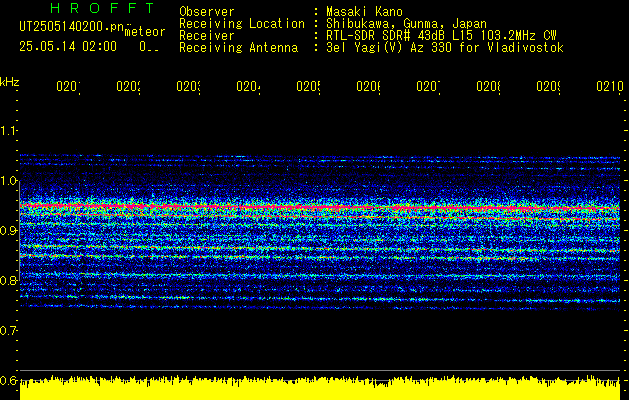Click the 0201 time marker
Viewport: 629px width, 400px height.
[68, 86]
